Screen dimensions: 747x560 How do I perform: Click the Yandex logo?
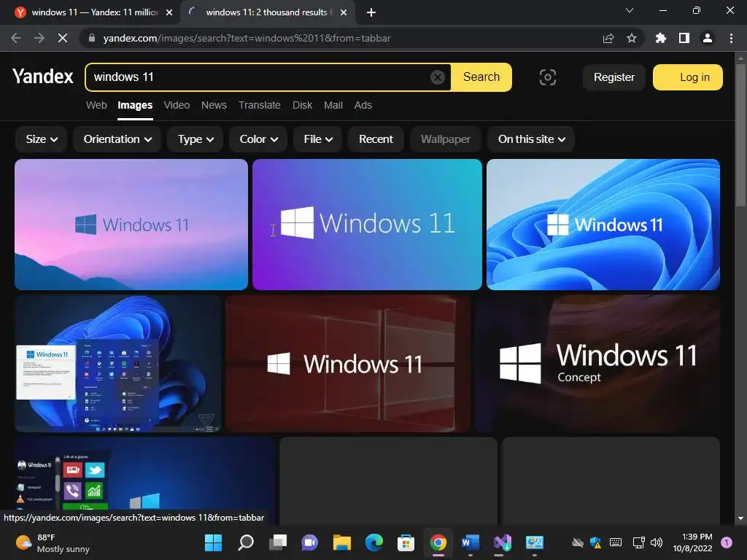point(43,77)
